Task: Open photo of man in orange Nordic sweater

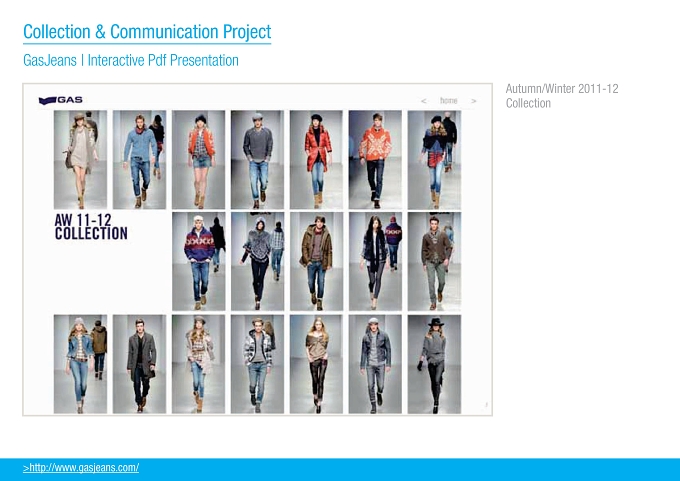Action: (375, 160)
